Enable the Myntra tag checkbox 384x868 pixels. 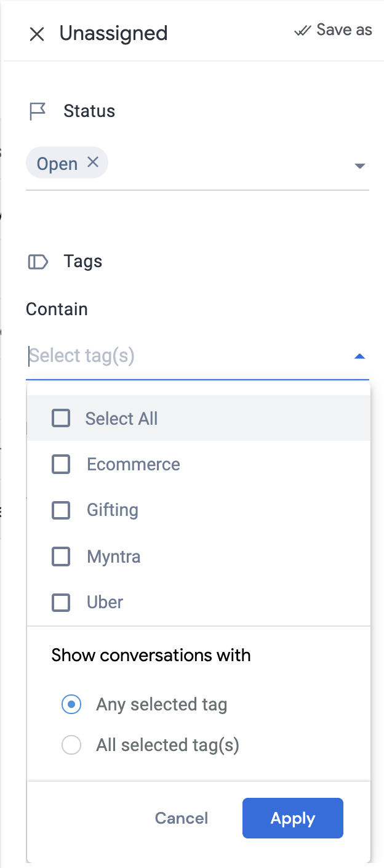coord(61,557)
